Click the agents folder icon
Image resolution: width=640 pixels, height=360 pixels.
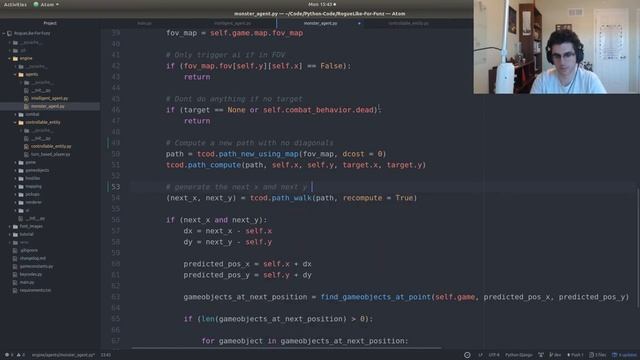coord(21,74)
